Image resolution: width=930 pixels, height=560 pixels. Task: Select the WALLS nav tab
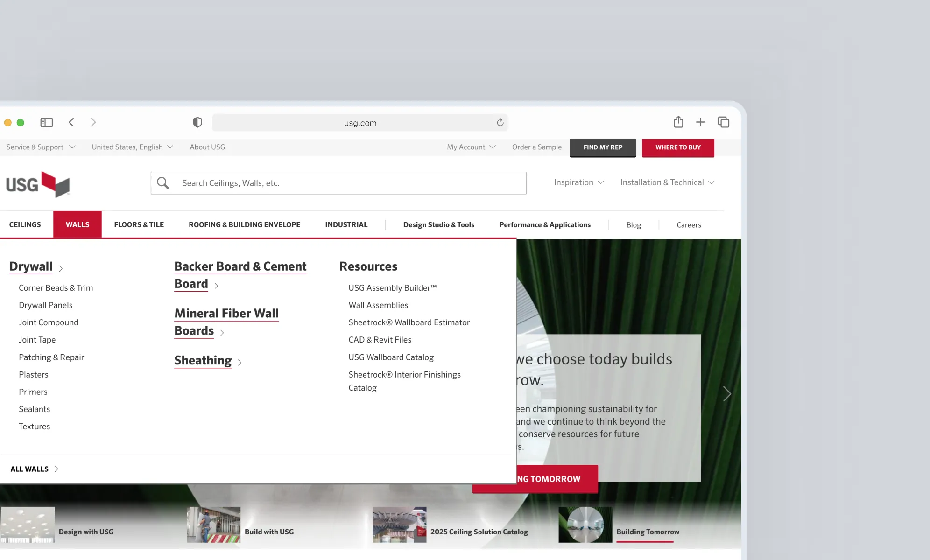click(x=77, y=224)
